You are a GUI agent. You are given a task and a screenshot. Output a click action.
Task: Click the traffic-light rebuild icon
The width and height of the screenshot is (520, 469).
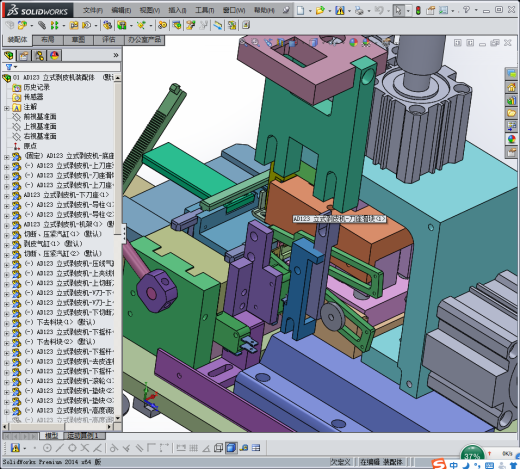[x=418, y=11]
